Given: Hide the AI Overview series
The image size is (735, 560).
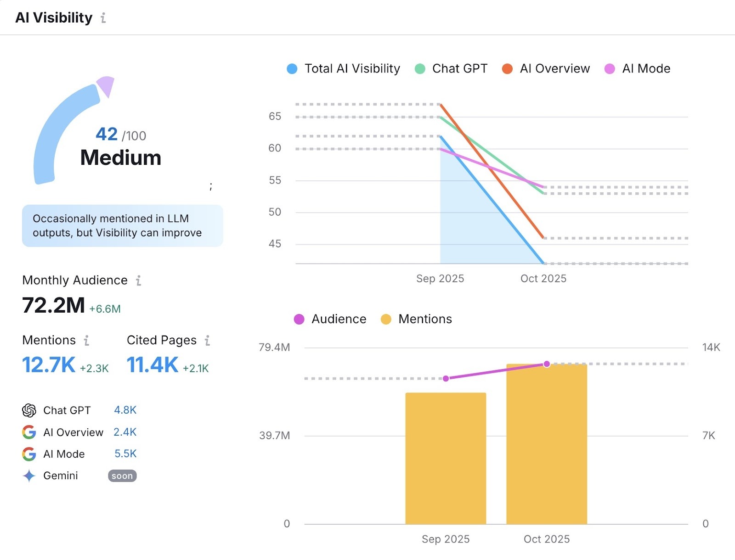Looking at the screenshot, I should tap(547, 68).
